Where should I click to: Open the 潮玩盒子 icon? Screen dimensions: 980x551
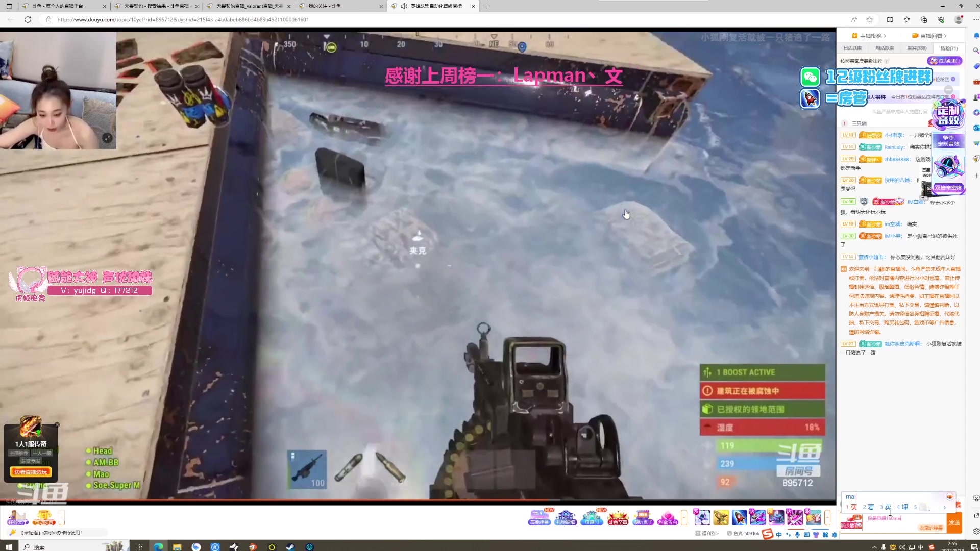(643, 517)
